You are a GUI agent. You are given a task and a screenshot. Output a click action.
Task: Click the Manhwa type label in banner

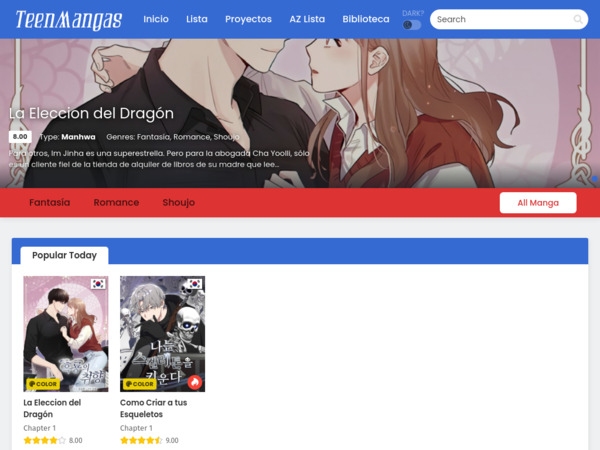78,137
